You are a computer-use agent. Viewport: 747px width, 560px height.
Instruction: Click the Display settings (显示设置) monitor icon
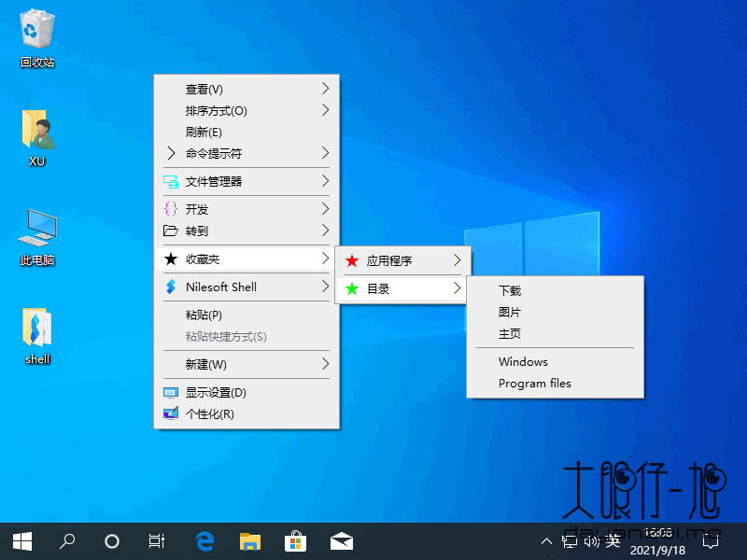(x=171, y=392)
